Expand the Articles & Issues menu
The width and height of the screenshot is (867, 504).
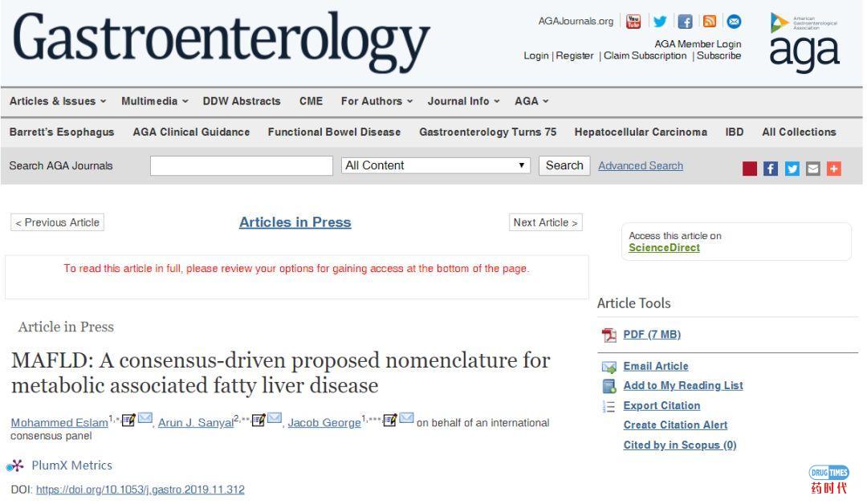(58, 101)
